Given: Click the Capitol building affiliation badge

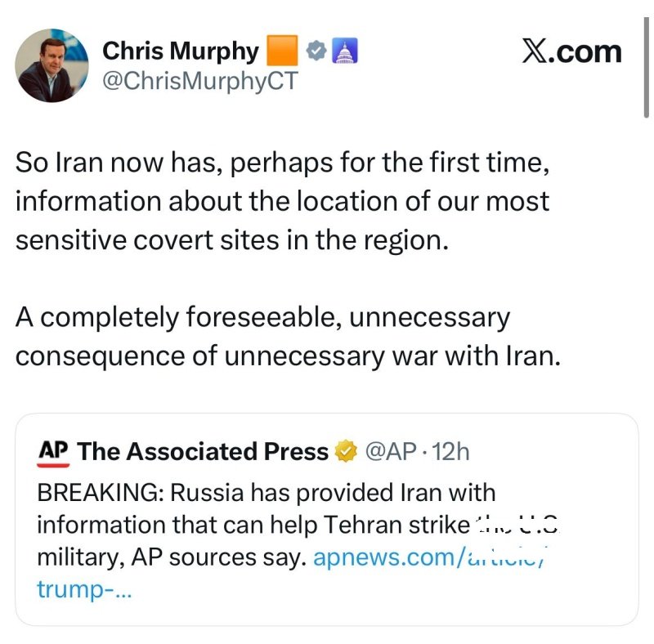Looking at the screenshot, I should tap(344, 51).
